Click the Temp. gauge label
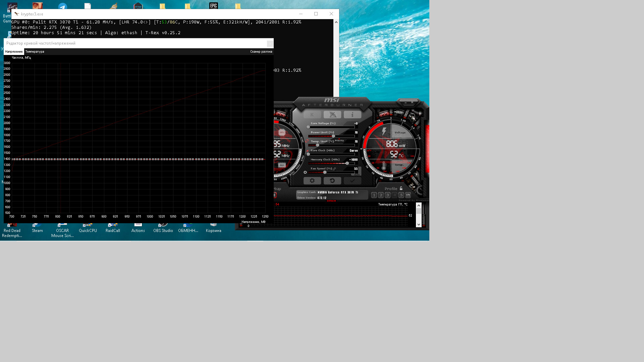 [x=399, y=165]
